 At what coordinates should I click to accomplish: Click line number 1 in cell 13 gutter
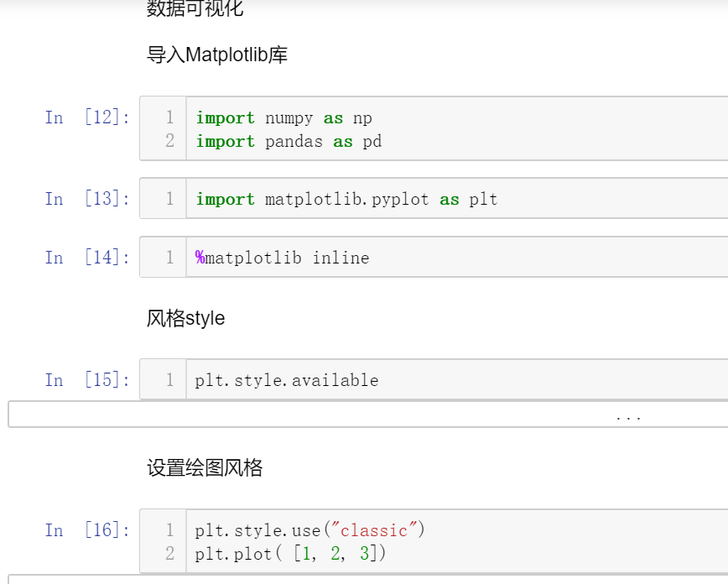click(169, 200)
